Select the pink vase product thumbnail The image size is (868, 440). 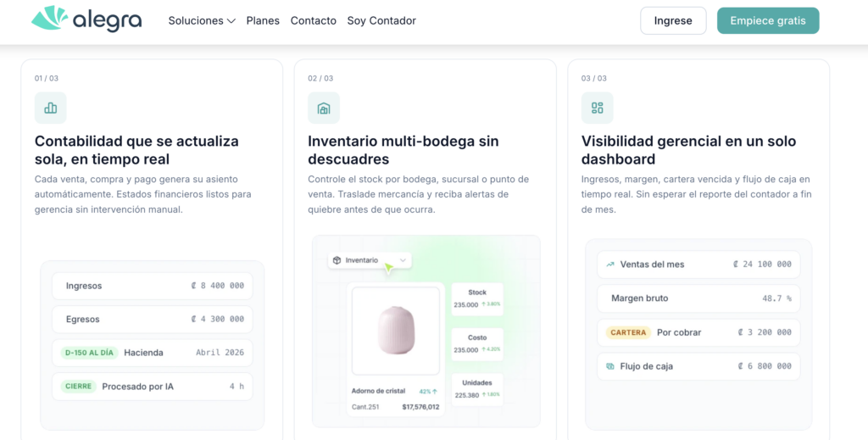[396, 331]
